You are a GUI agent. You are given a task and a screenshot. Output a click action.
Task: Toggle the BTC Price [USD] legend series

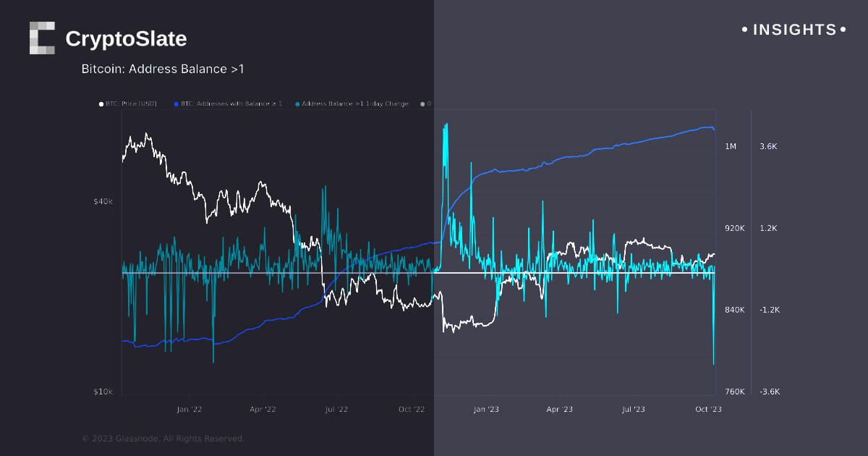pos(131,104)
